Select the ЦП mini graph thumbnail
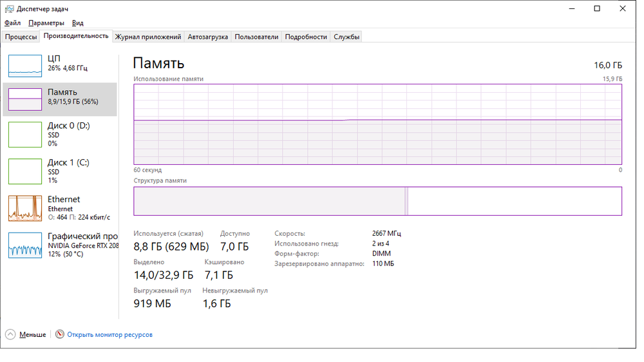 coord(24,64)
